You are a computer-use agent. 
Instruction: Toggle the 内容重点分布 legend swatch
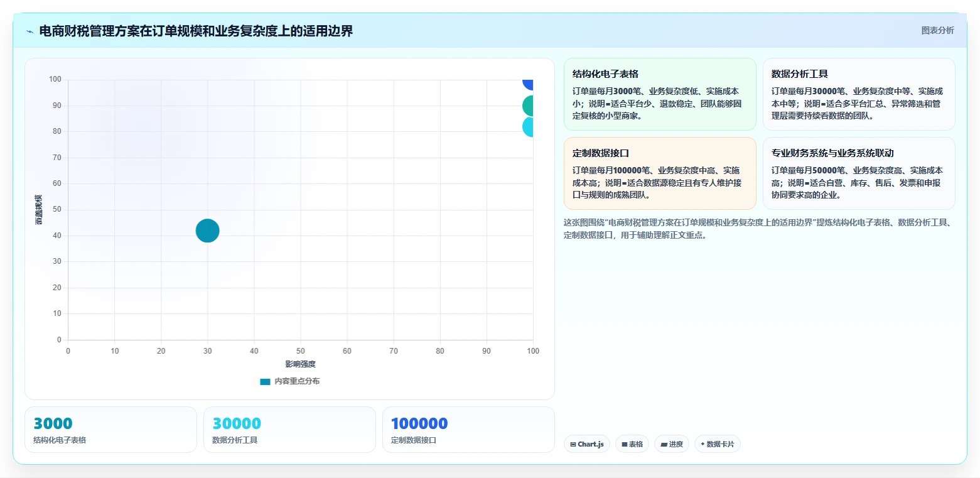(x=265, y=381)
